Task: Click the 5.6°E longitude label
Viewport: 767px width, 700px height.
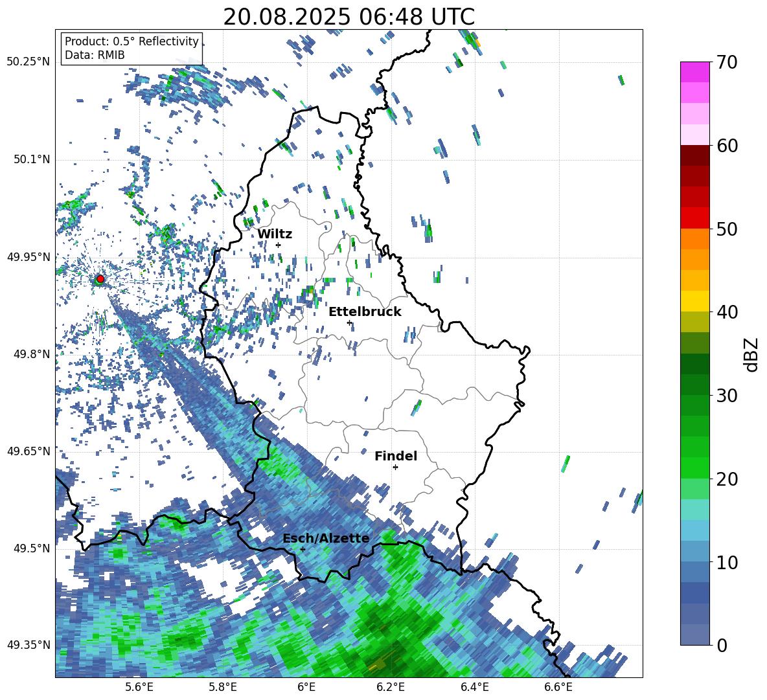Action: (x=139, y=688)
